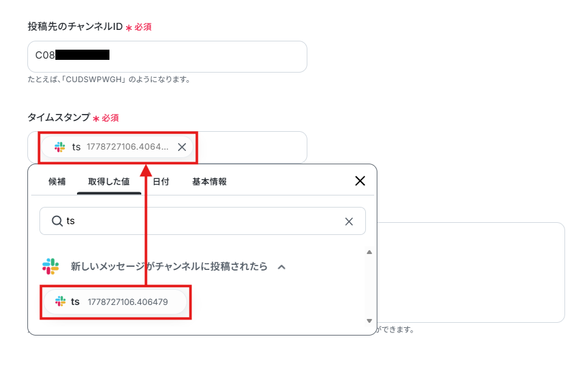Viewport: 588px width, 368px height.
Task: Collapse the 新しいメッセージがチャンネルに投稿されたら section chevron
Action: pyautogui.click(x=282, y=267)
